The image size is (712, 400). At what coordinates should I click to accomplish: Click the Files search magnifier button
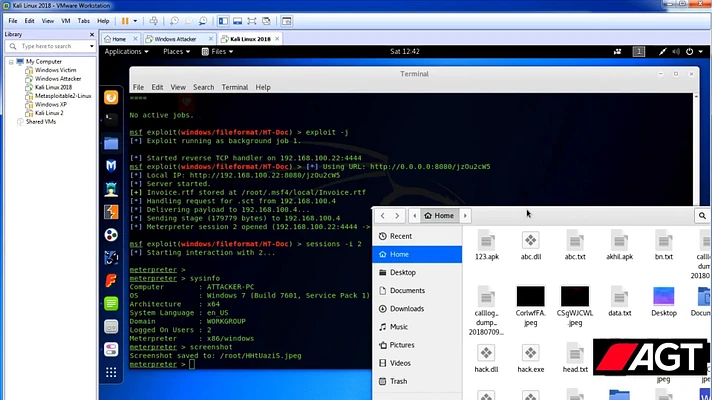coord(702,216)
